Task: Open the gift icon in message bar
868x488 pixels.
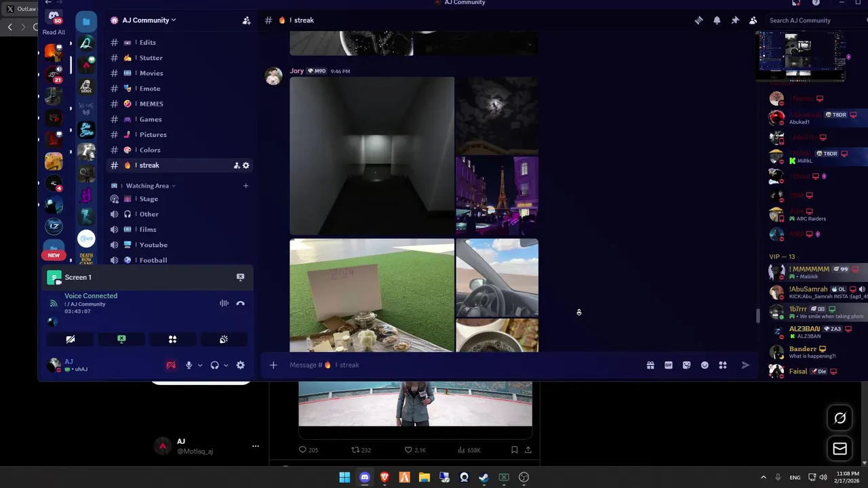Action: pyautogui.click(x=650, y=365)
